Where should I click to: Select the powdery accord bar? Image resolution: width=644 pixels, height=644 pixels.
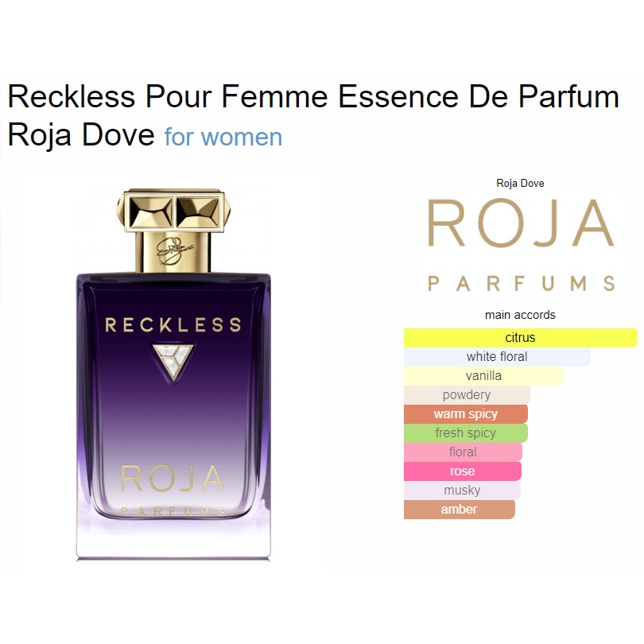(467, 394)
